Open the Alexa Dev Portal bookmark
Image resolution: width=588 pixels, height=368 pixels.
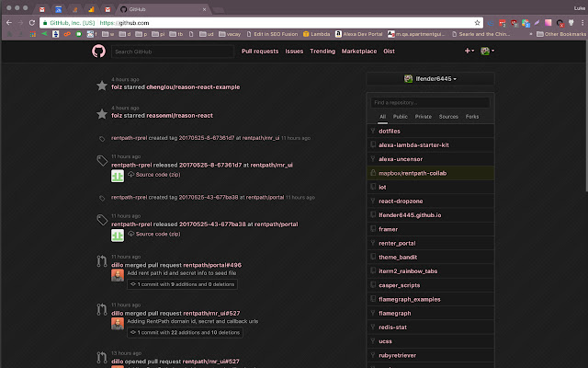(359, 34)
